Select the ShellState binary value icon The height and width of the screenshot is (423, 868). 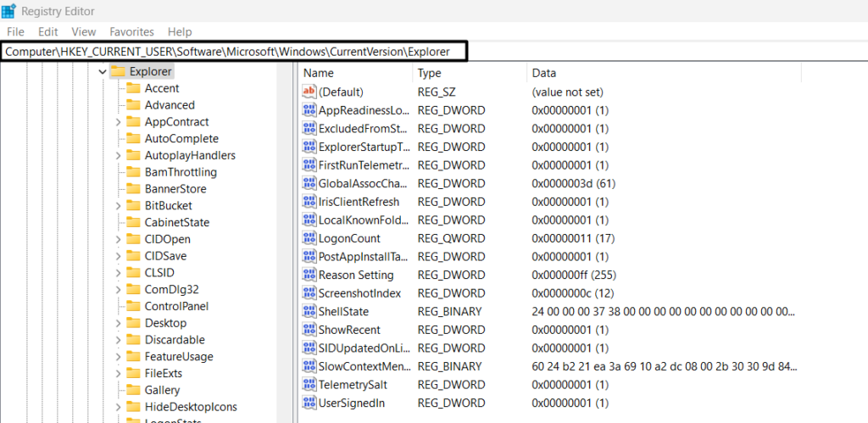coord(309,311)
